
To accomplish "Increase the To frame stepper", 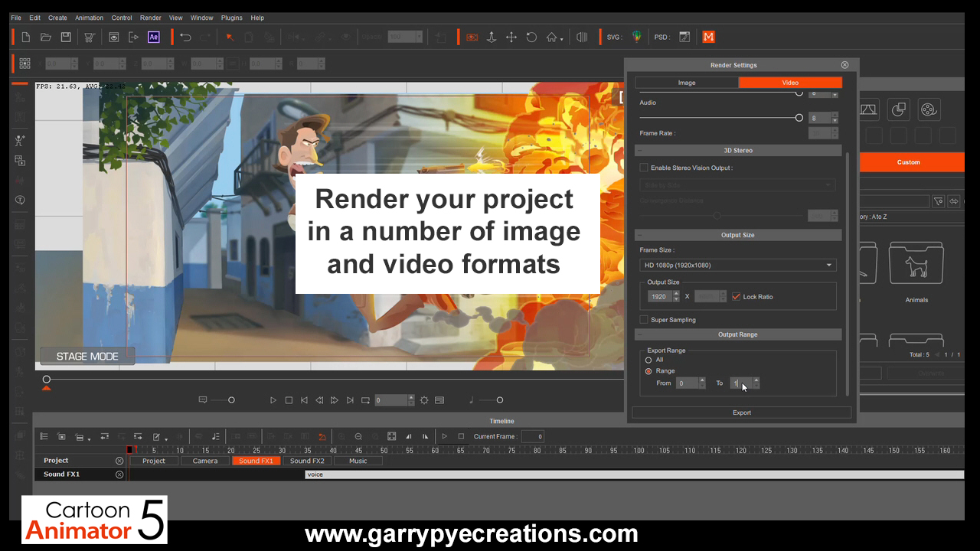I will [x=756, y=380].
